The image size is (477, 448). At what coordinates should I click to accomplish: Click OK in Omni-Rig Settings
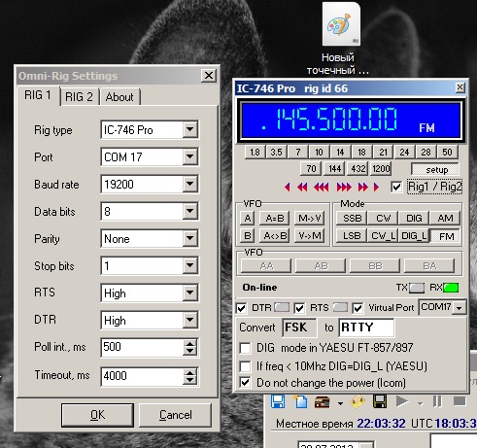coord(97,415)
